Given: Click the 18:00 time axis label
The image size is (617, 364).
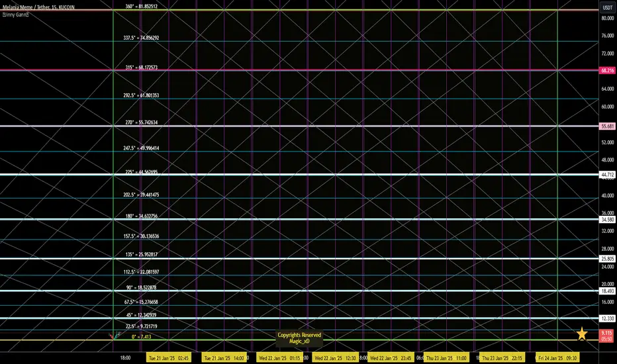Looking at the screenshot, I should (x=125, y=357).
